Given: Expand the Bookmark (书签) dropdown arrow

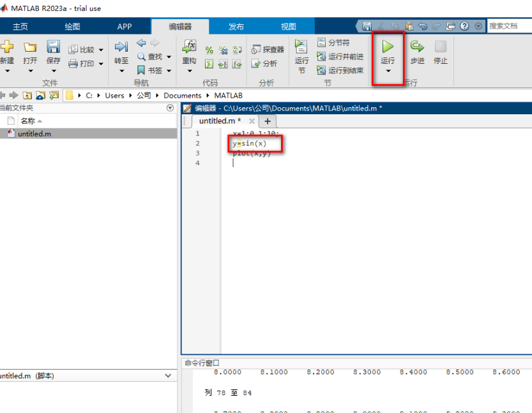Looking at the screenshot, I should [169, 70].
